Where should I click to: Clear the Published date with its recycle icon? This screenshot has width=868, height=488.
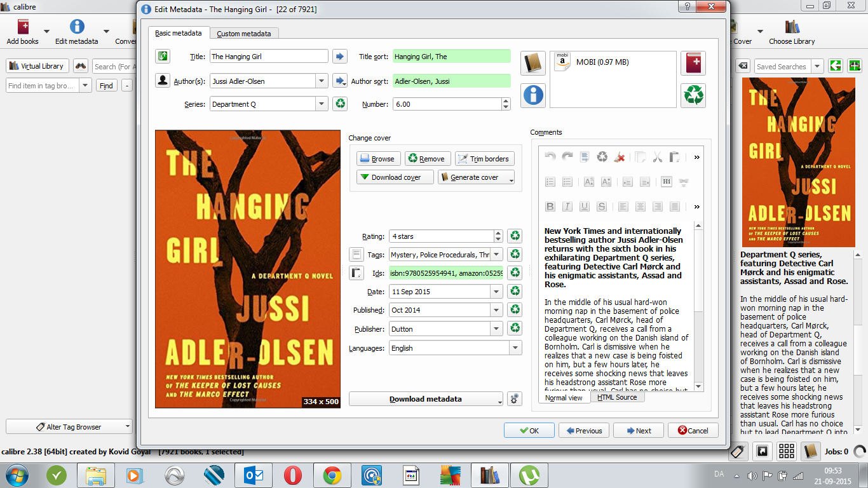point(515,310)
